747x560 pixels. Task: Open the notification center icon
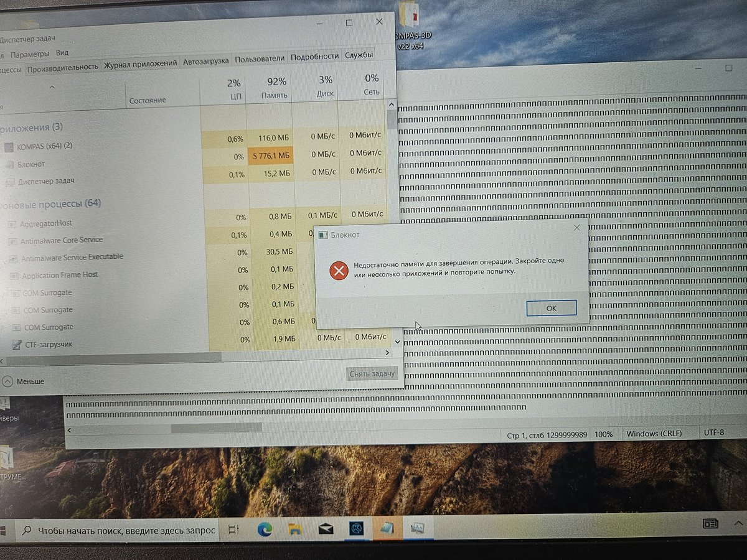coord(710,523)
